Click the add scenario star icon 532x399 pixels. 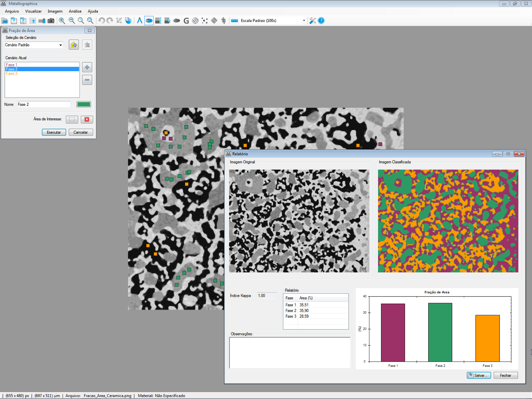pos(74,45)
